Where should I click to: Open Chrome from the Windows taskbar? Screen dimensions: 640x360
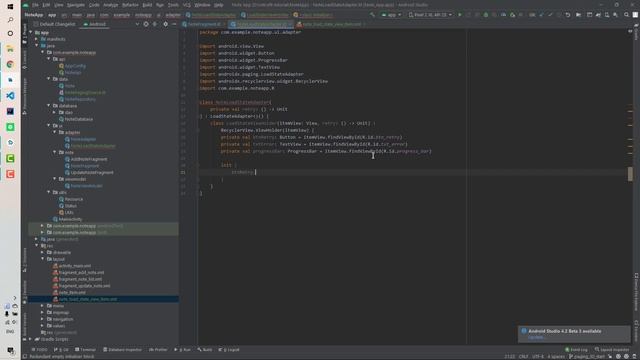[10, 64]
